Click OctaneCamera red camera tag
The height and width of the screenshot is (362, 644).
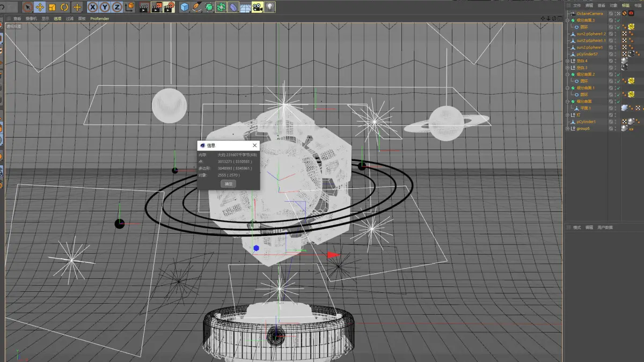point(631,13)
